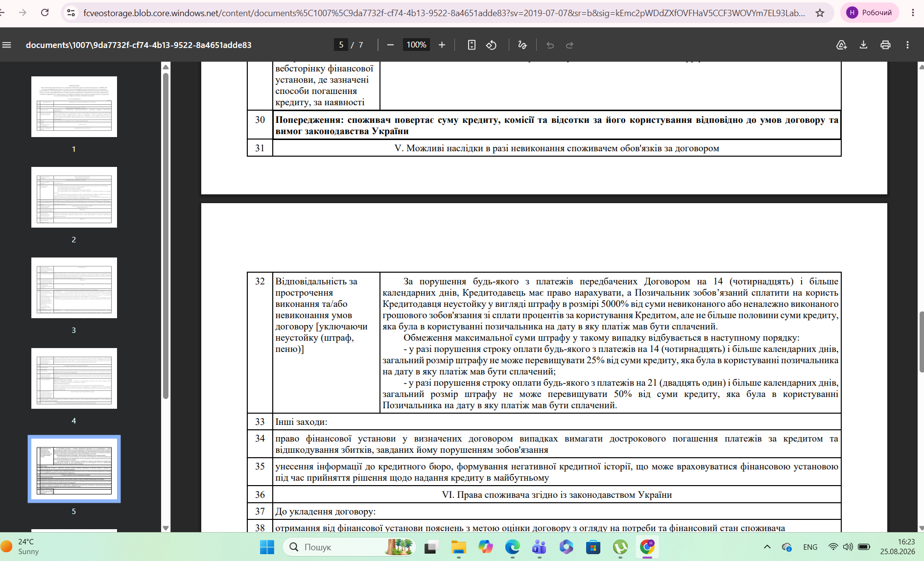Open page 4 thumbnail
Viewport: 924px width, 561px height.
(74, 378)
